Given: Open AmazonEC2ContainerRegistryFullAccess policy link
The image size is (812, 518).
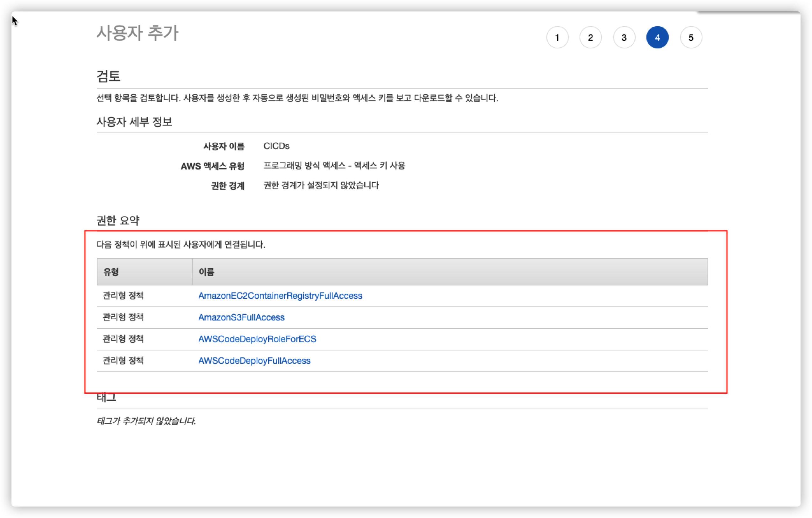Looking at the screenshot, I should coord(280,296).
